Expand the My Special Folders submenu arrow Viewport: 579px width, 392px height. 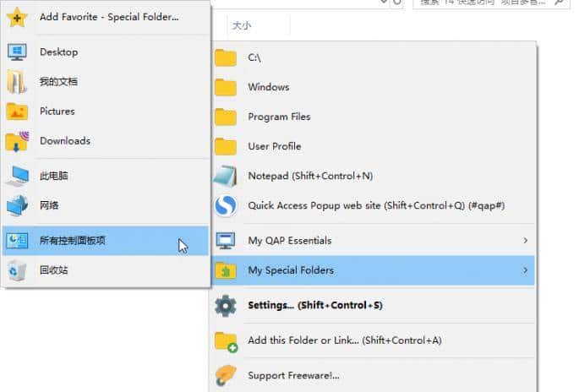coord(525,270)
